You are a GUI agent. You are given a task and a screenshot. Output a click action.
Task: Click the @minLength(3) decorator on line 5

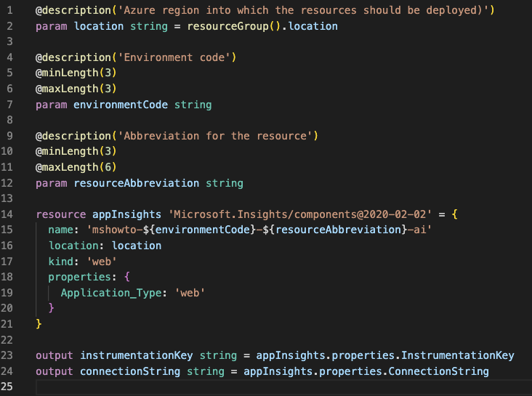click(x=76, y=73)
